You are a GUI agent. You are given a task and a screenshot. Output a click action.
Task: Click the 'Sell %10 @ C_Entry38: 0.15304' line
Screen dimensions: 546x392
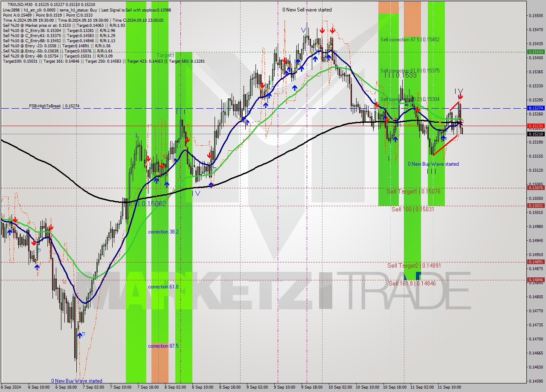(x=59, y=31)
